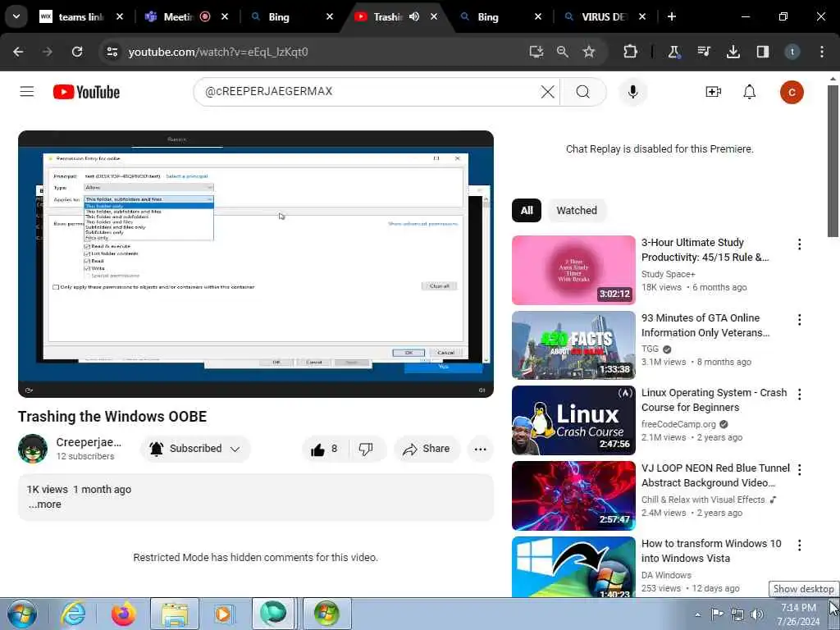Open the GTA Online facts thumbnail
This screenshot has width=840, height=630.
[573, 345]
